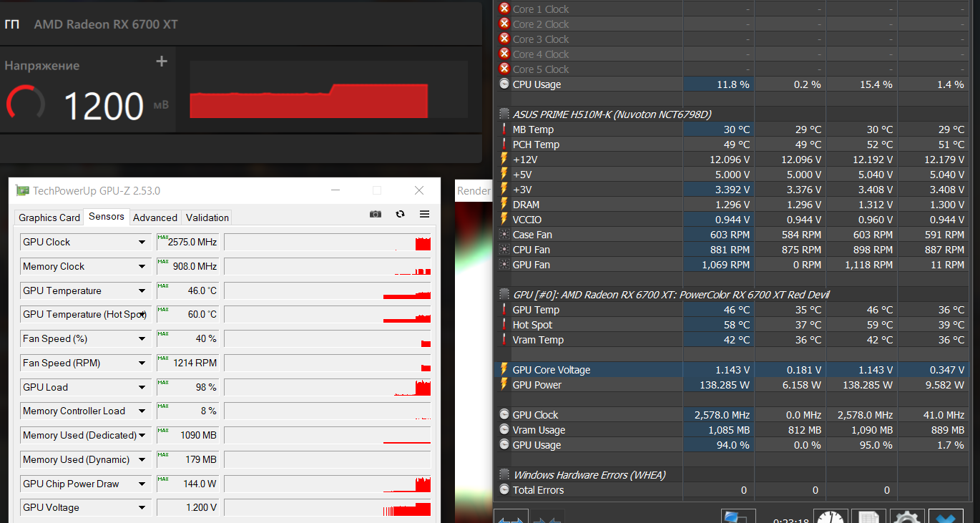Click the GPU-Z app icon in title bar
The height and width of the screenshot is (523, 980).
tap(22, 190)
